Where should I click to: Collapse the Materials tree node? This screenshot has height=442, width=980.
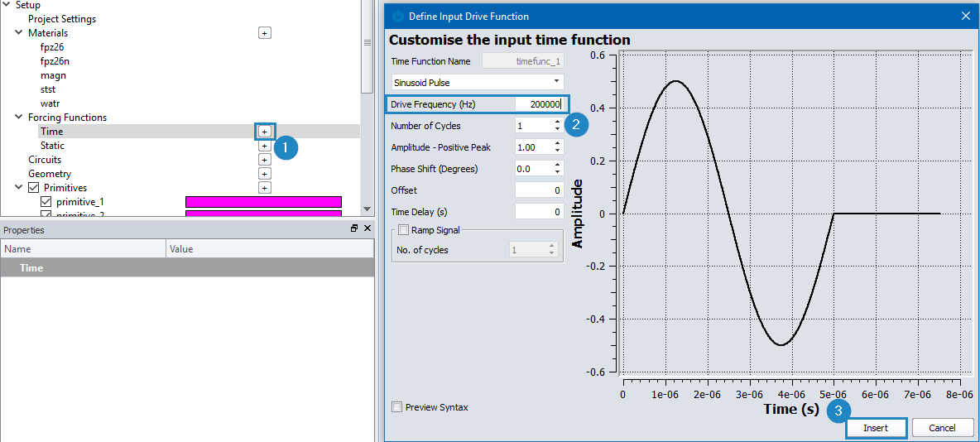(19, 32)
